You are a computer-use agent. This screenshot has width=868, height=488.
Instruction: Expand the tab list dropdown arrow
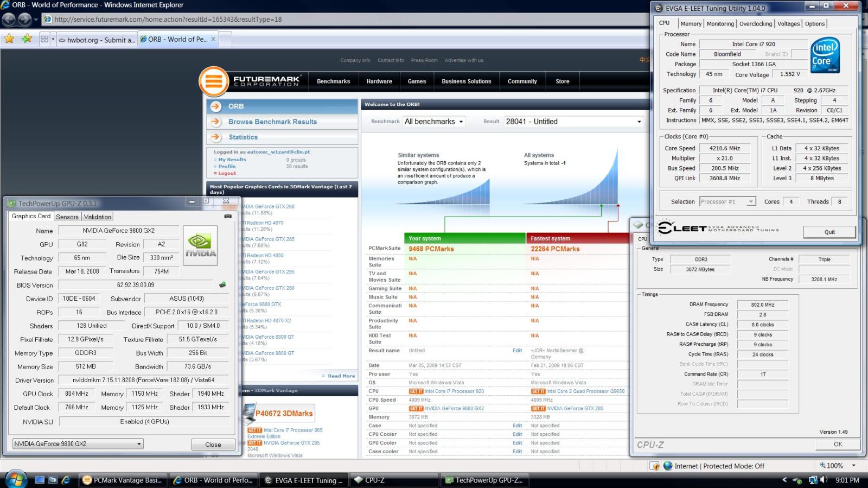pyautogui.click(x=53, y=39)
